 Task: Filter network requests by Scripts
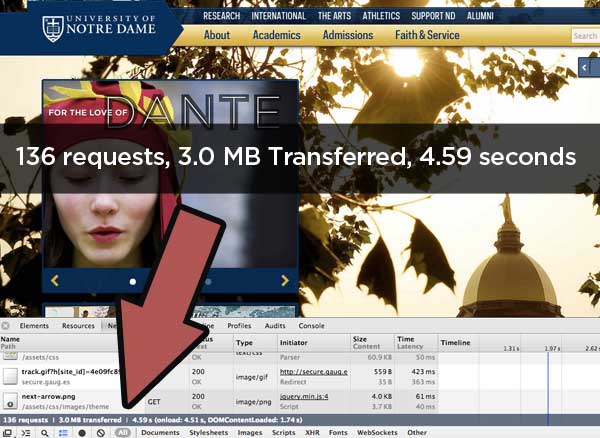284,433
